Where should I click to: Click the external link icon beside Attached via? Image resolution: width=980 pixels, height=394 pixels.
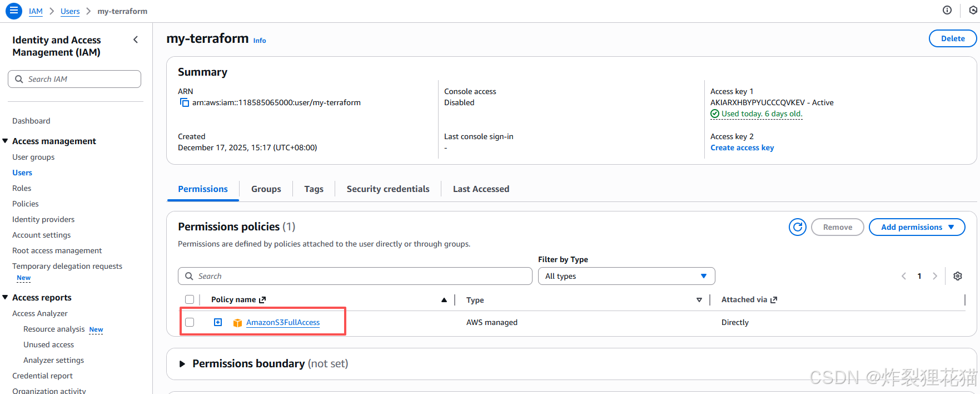[774, 299]
